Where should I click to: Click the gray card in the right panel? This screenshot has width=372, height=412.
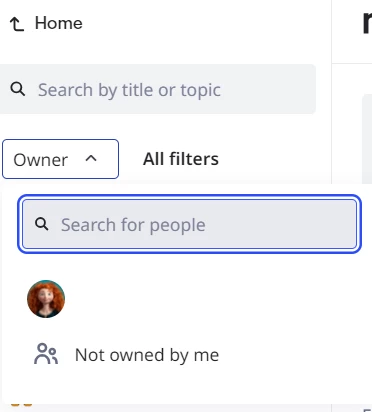tap(367, 138)
